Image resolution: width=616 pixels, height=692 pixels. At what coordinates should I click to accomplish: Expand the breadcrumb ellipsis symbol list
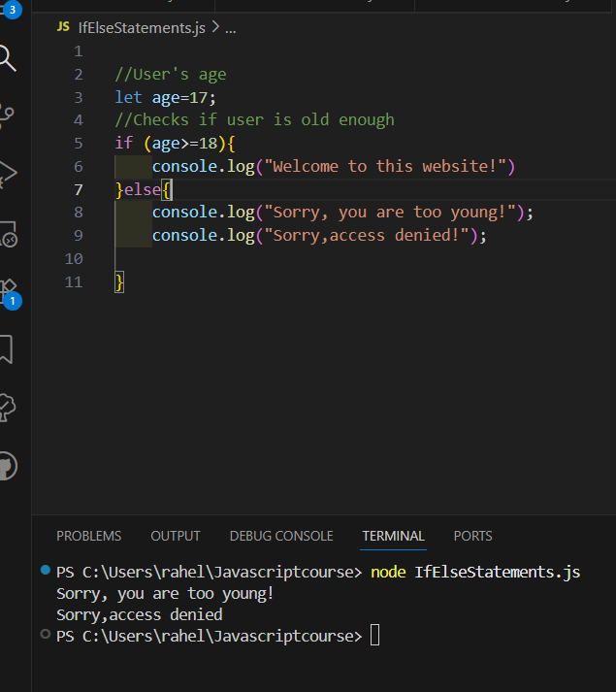point(231,28)
